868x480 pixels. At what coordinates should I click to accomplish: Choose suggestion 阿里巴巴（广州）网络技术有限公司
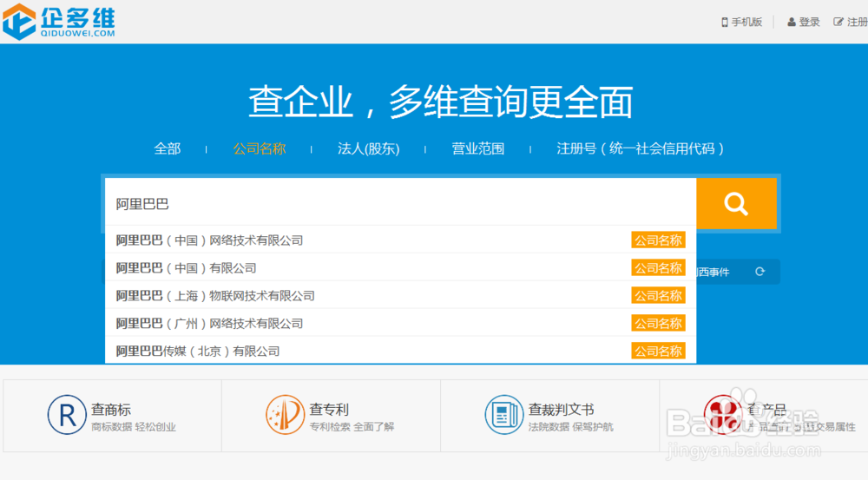(400, 323)
